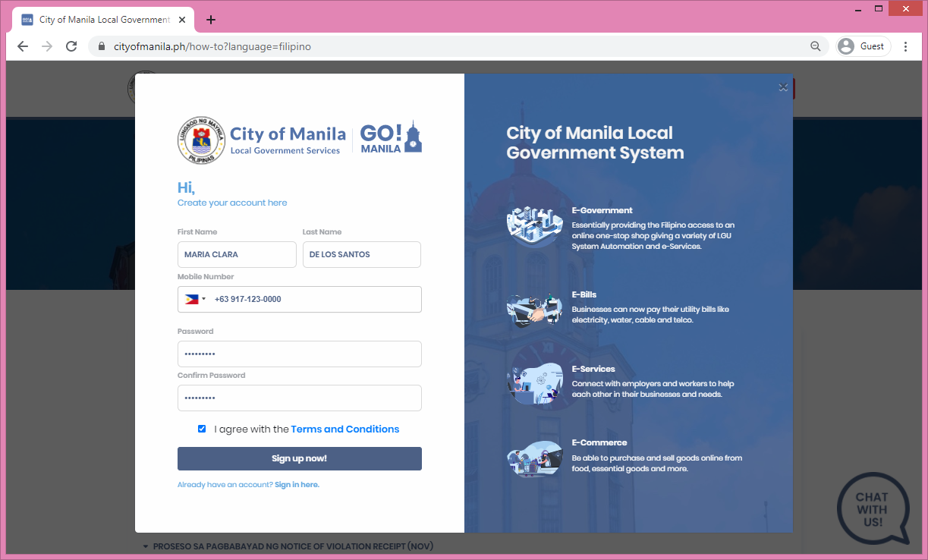Open the Chat With Us bubble
The height and width of the screenshot is (560, 928).
point(873,509)
